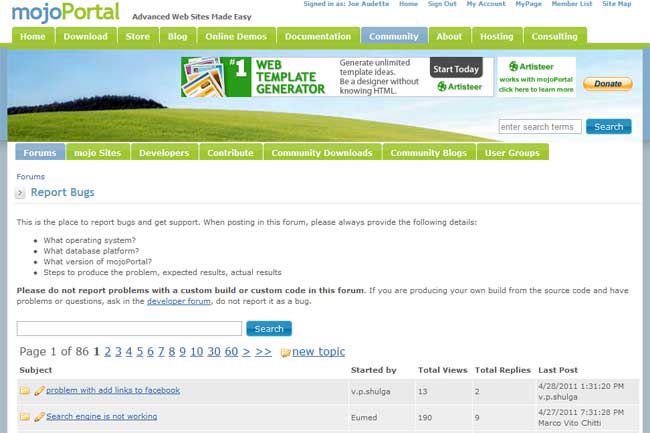The image size is (650, 433).
Task: Click the pencil edit icon for the Search engine topic
Action: [x=39, y=416]
